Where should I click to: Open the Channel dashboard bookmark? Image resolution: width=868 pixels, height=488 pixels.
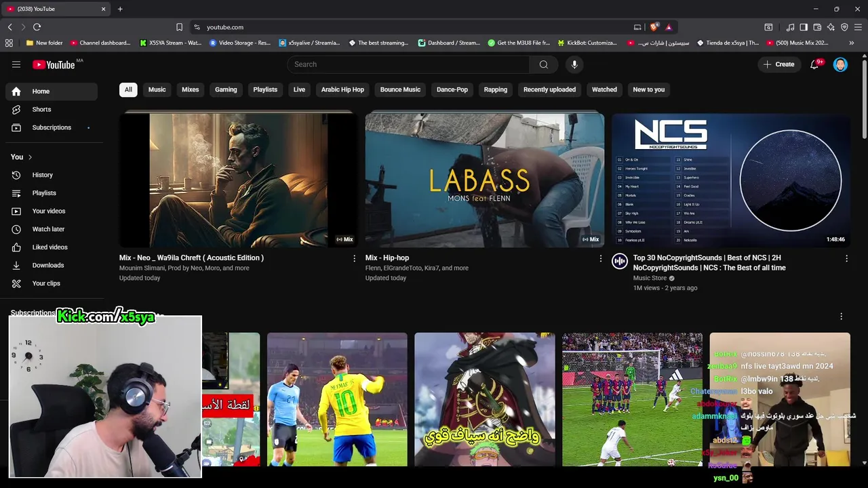click(x=100, y=43)
